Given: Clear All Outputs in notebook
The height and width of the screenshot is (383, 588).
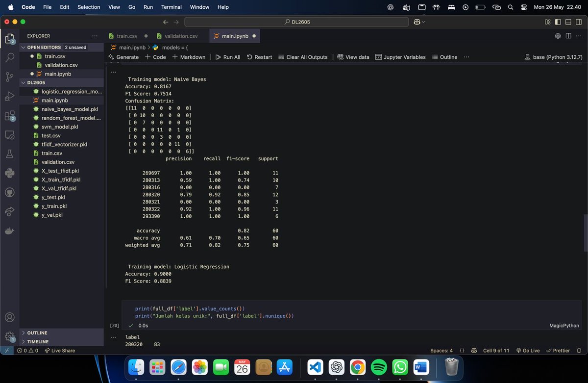Looking at the screenshot, I should [303, 57].
